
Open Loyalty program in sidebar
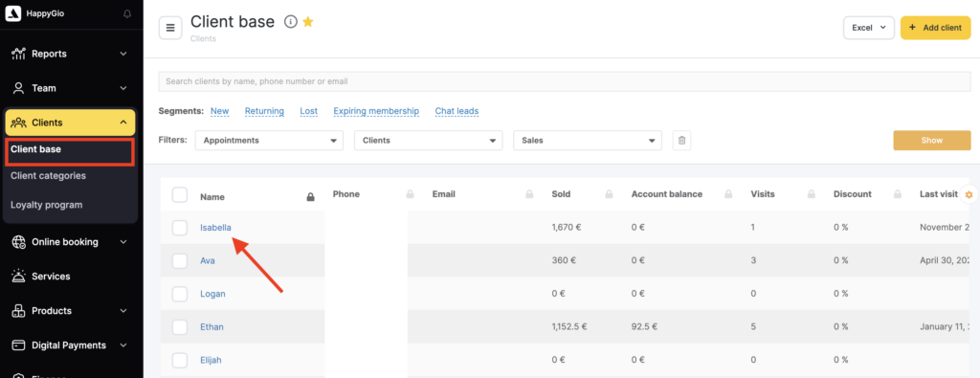tap(46, 205)
